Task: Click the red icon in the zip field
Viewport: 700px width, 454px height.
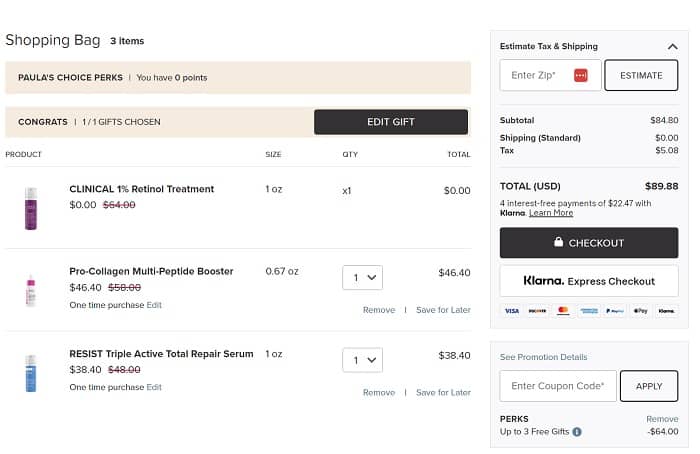Action: point(580,76)
